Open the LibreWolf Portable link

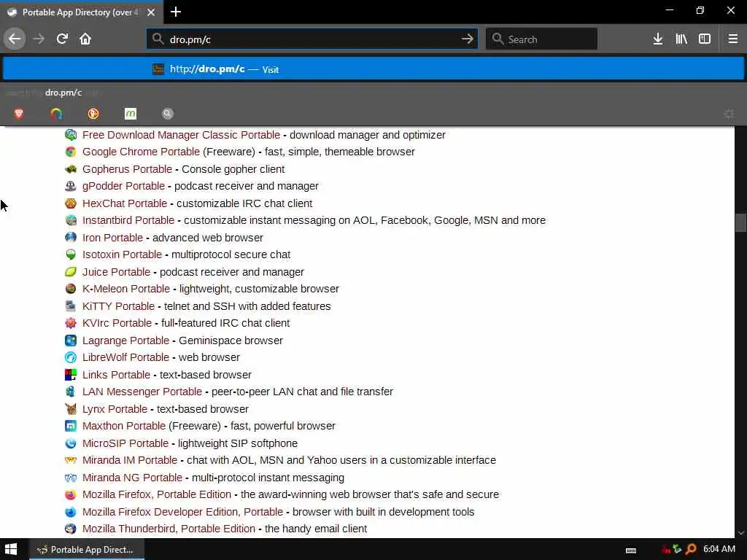tap(125, 357)
